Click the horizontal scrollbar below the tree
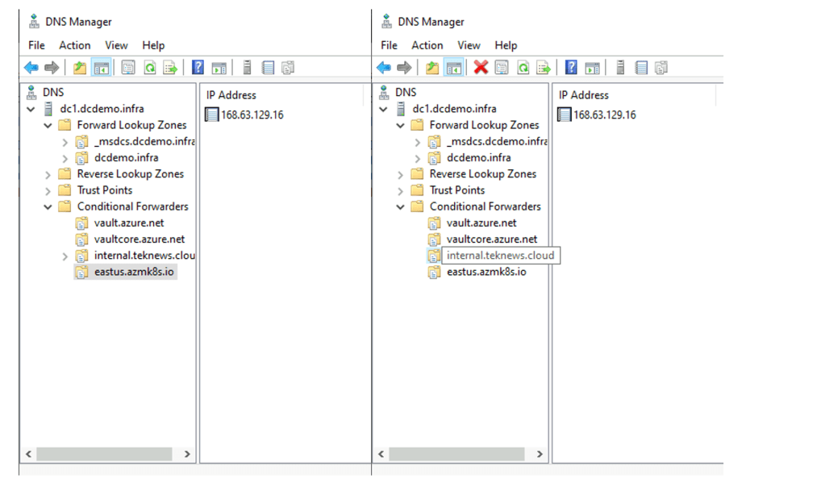825x504 pixels. (105, 454)
